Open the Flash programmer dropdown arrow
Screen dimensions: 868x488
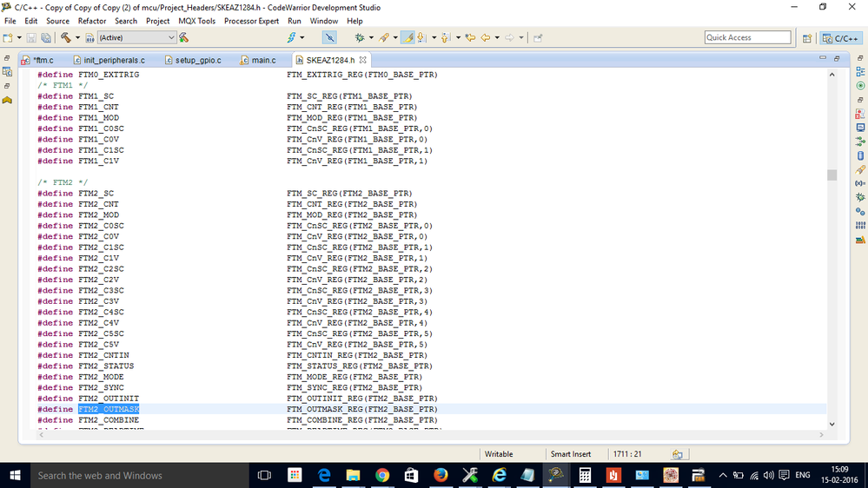[301, 37]
